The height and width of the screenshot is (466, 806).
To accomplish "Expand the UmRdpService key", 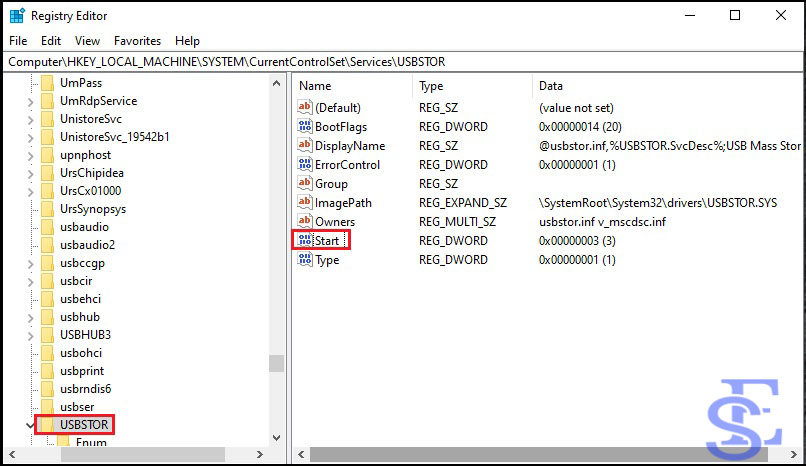I will coord(30,102).
